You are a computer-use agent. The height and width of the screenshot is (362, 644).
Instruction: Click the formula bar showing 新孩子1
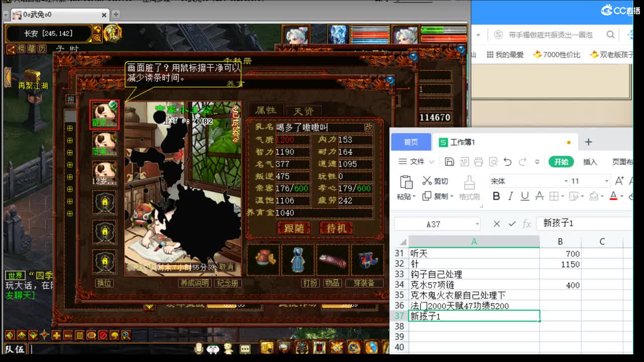(x=584, y=223)
